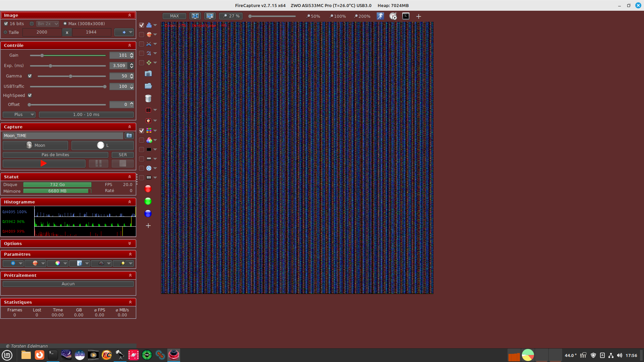Open the Plus dropdown in Contrôle
Image resolution: width=644 pixels, height=362 pixels.
(x=19, y=115)
